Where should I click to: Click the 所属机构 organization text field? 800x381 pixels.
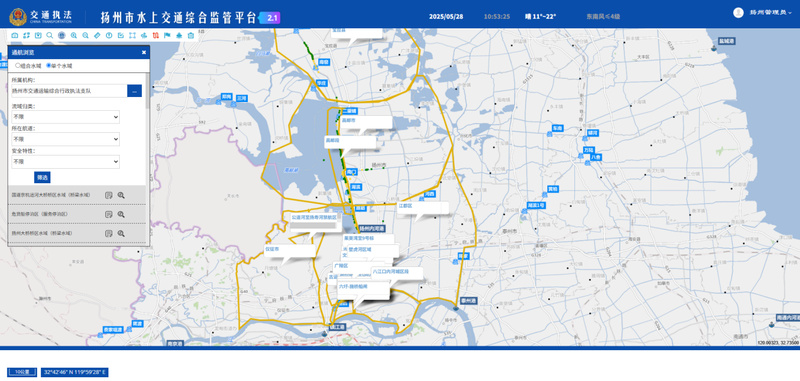point(69,91)
